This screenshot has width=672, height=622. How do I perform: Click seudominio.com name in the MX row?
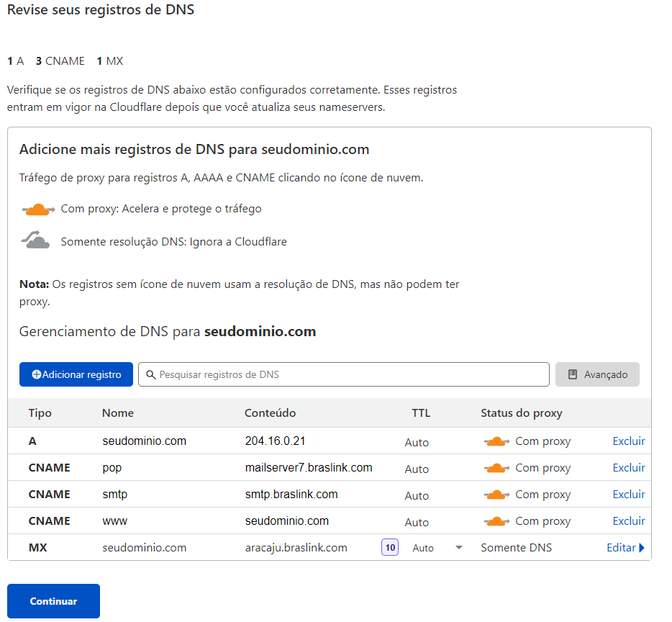(x=145, y=548)
